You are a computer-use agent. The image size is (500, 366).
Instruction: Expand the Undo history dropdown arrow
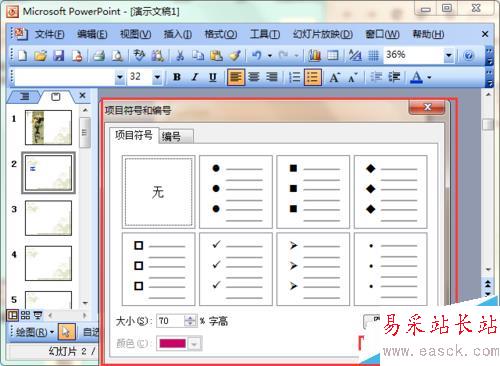click(270, 56)
